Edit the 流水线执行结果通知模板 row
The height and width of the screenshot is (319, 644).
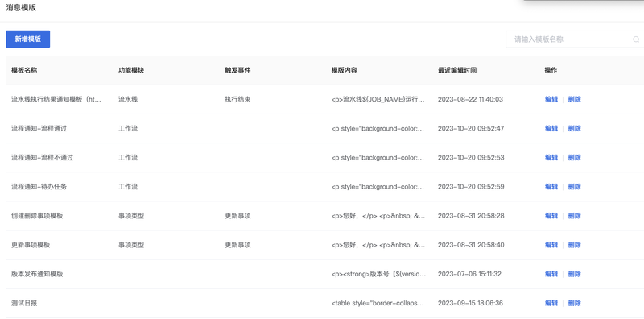(x=551, y=99)
